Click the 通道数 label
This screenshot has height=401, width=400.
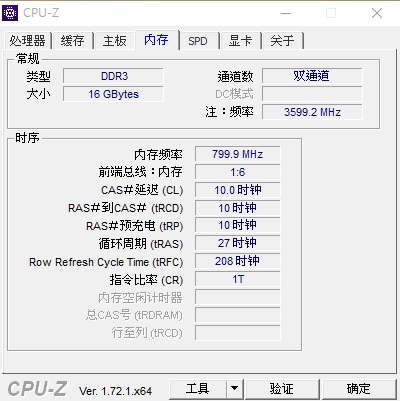click(235, 77)
